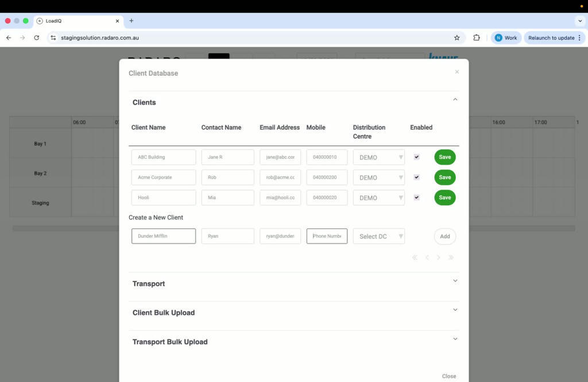Save the Acme Corporate client row
This screenshot has height=382, width=588.
[x=445, y=178]
